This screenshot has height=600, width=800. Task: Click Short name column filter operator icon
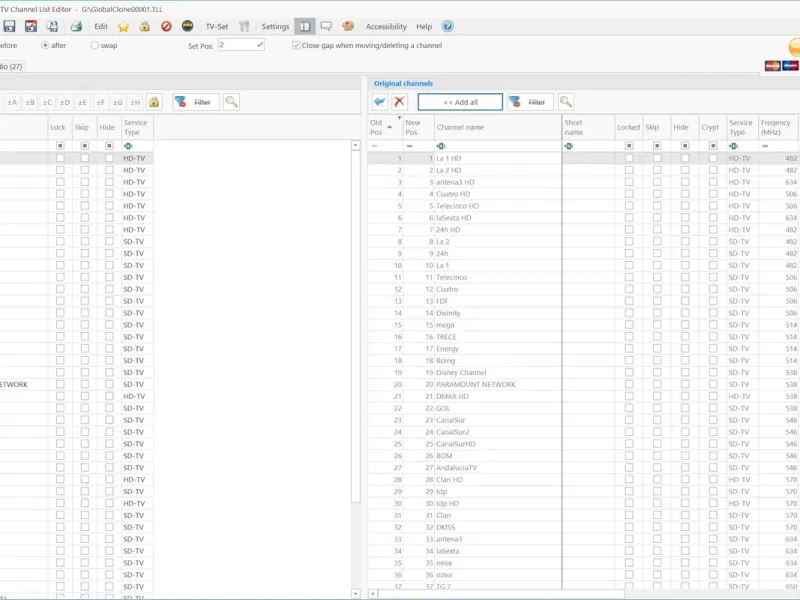coord(569,146)
